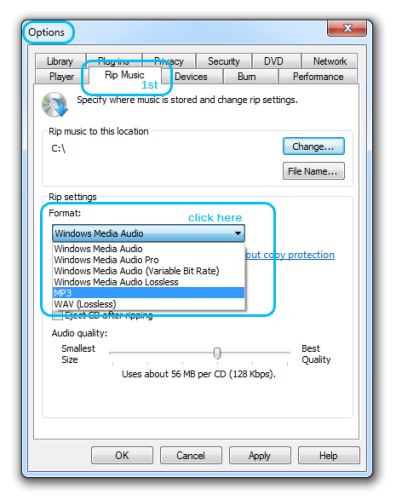Screen dimensions: 396x500
Task: Choose WAV (Lossless) format
Action: pos(149,304)
